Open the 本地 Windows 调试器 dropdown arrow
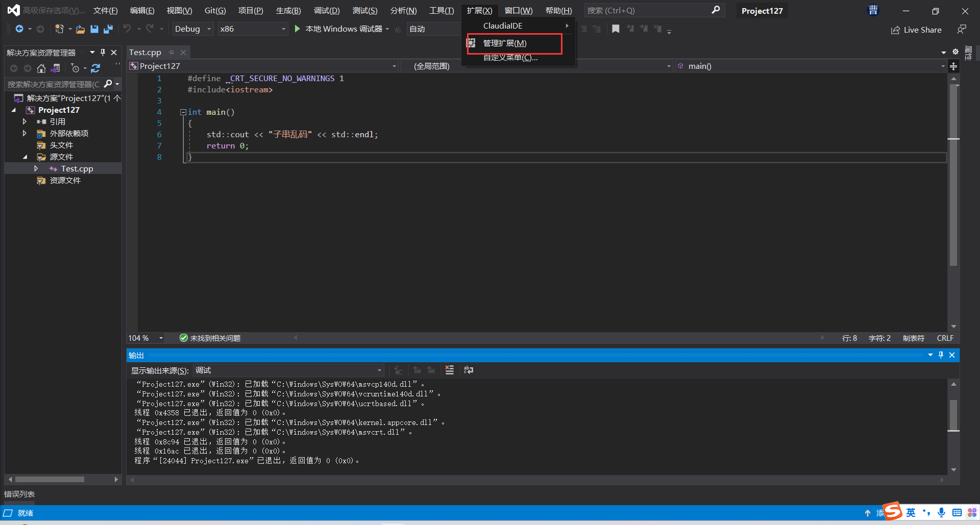This screenshot has width=980, height=525. click(x=387, y=29)
